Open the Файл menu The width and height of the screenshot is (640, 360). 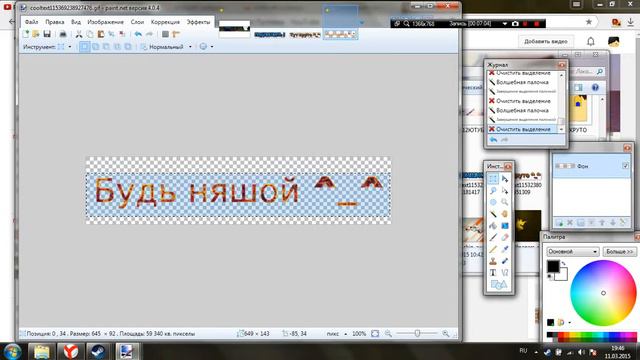31,22
